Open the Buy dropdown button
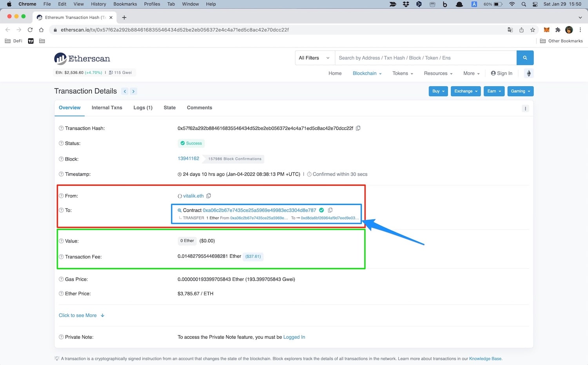Image resolution: width=588 pixels, height=365 pixels. 438,91
